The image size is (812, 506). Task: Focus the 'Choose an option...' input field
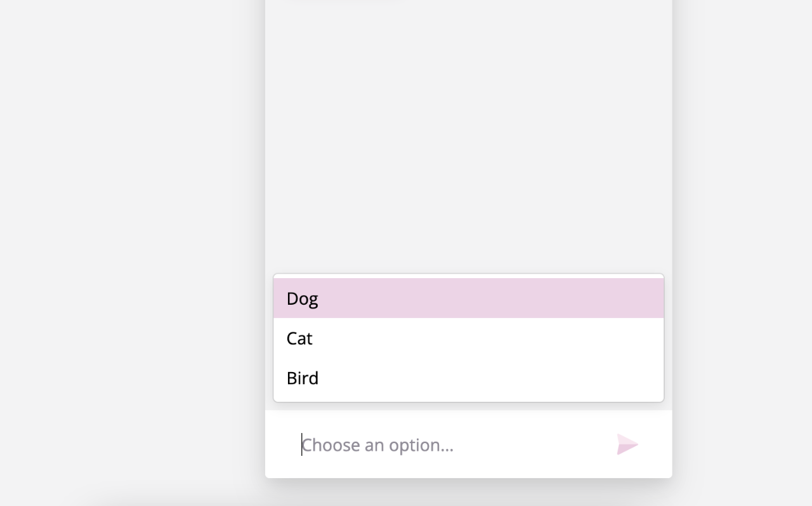(x=450, y=444)
